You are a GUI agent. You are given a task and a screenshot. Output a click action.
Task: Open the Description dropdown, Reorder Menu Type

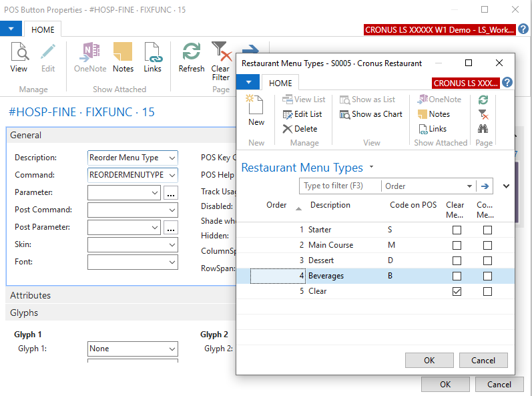[x=172, y=158]
